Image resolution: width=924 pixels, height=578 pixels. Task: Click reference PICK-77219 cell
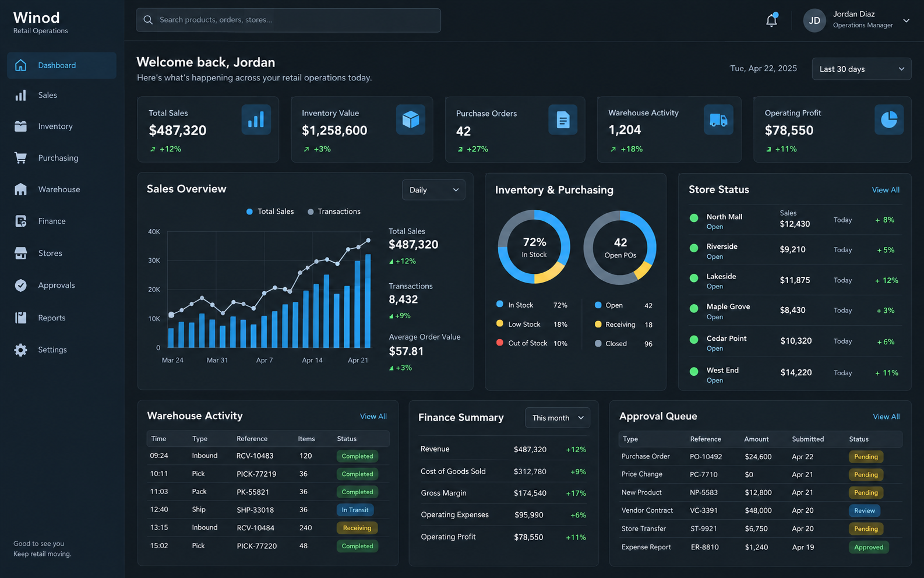point(256,474)
